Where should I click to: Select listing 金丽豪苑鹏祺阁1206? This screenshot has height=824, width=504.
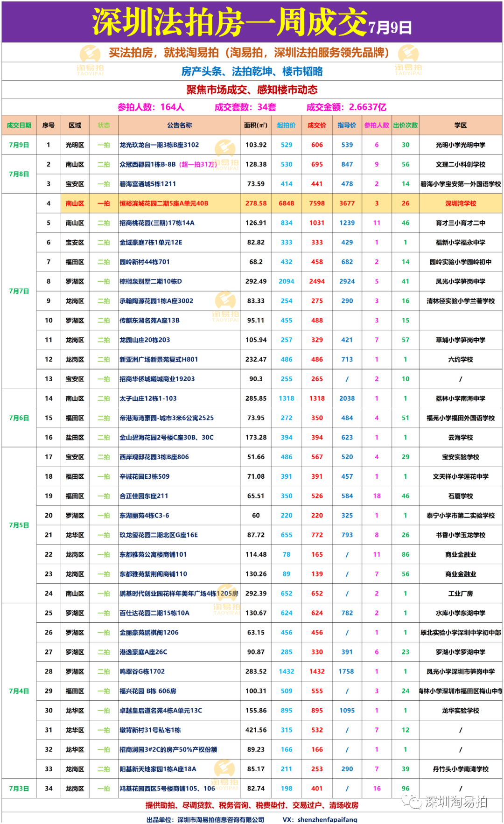(x=149, y=633)
